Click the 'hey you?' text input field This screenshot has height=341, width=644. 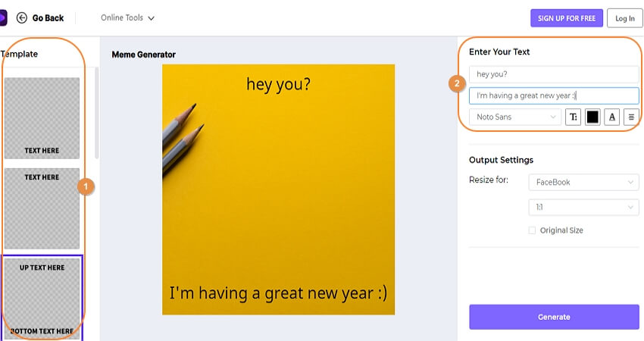click(554, 74)
